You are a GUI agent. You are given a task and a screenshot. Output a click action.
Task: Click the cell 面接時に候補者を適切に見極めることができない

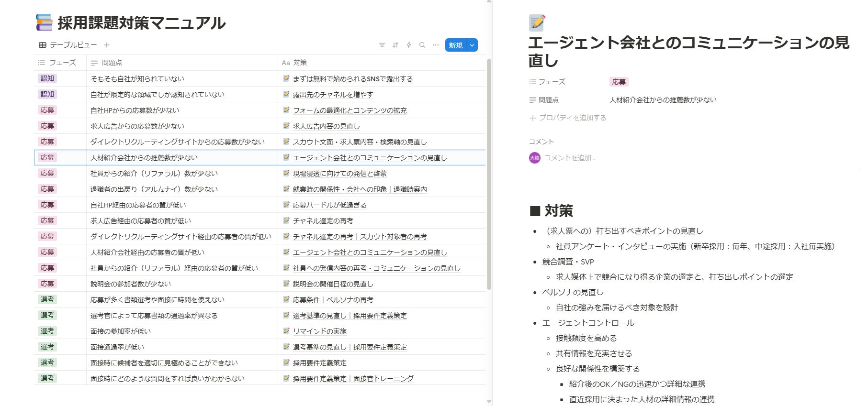point(182,362)
